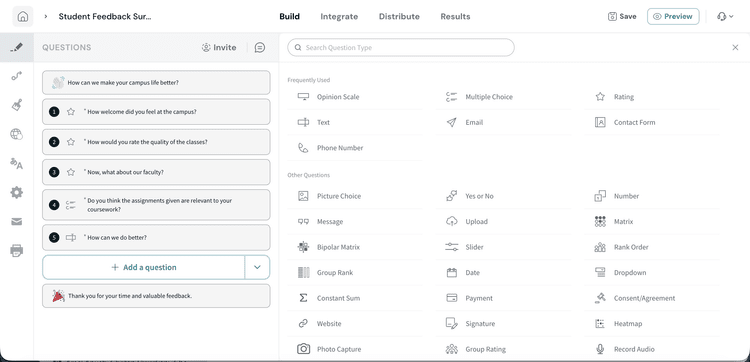
Task: Open the design paintbrush sidebar icon
Action: [17, 105]
